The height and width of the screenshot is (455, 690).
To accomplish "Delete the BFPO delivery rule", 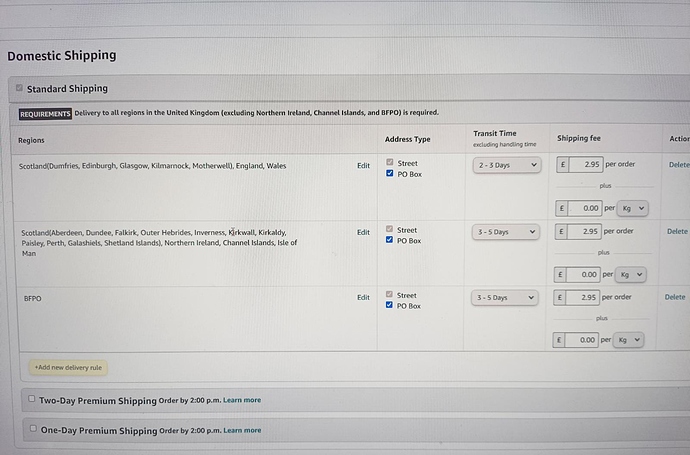I will coord(675,297).
